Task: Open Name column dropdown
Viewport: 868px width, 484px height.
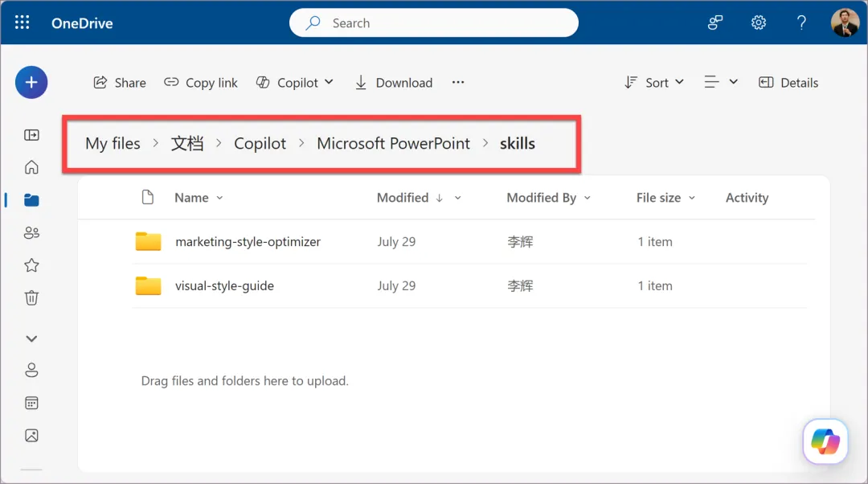Action: 199,198
